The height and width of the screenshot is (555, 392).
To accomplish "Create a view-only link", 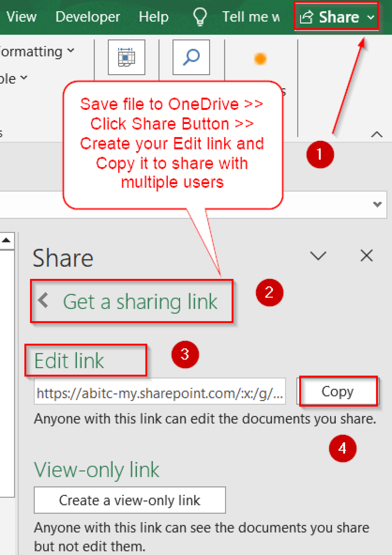I will (x=130, y=500).
